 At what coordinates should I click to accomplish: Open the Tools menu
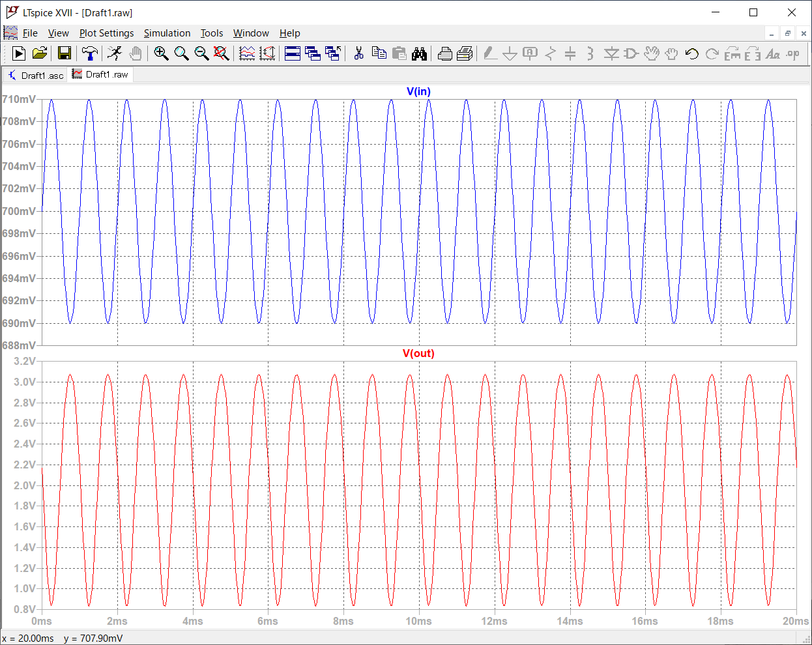(211, 33)
